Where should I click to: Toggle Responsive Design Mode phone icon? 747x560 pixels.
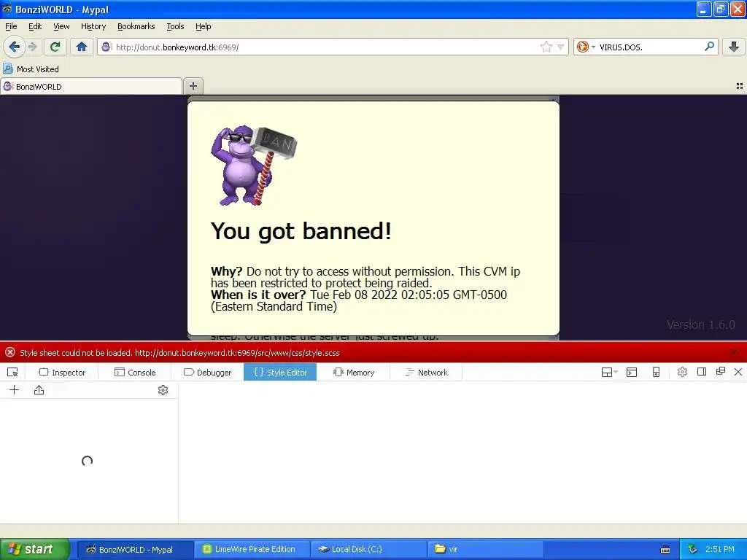(656, 373)
